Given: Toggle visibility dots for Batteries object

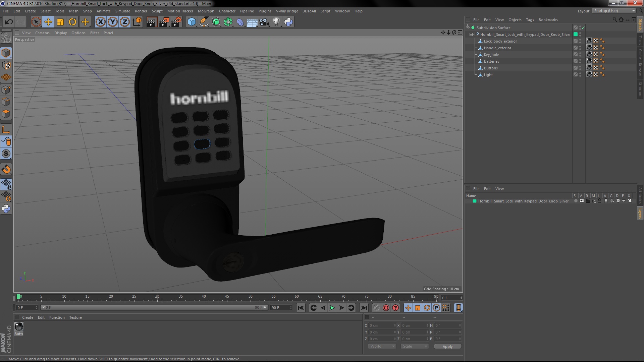Looking at the screenshot, I should [580, 61].
